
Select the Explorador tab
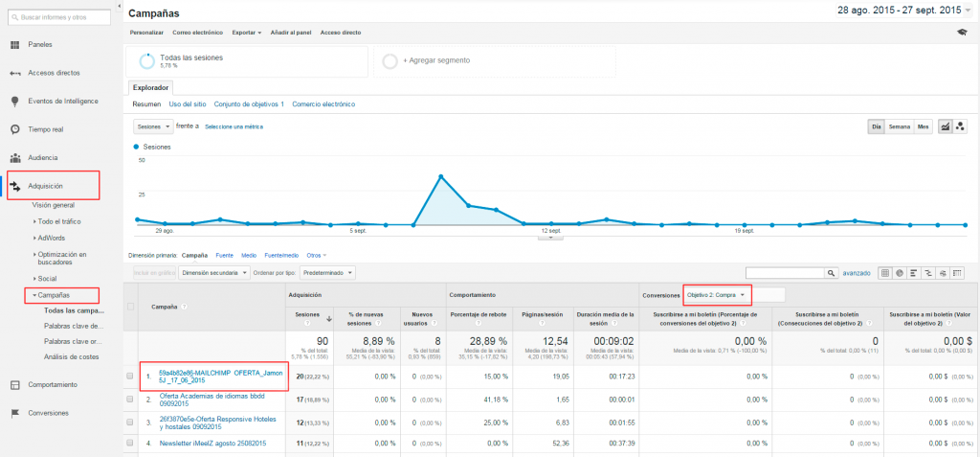(150, 87)
